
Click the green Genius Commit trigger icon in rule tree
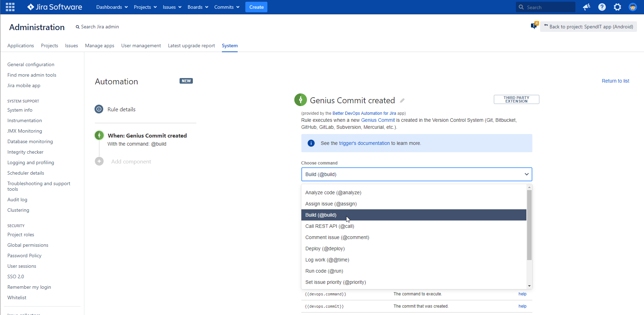[99, 135]
